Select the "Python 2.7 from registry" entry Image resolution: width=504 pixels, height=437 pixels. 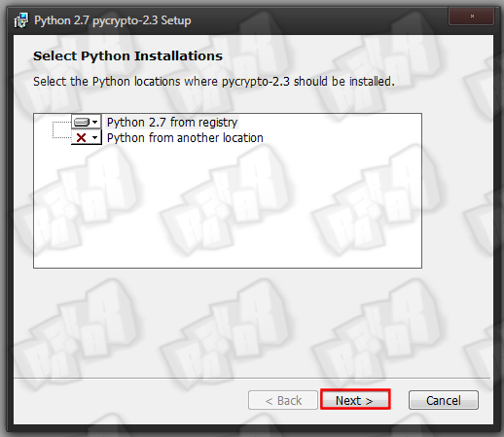coord(172,123)
